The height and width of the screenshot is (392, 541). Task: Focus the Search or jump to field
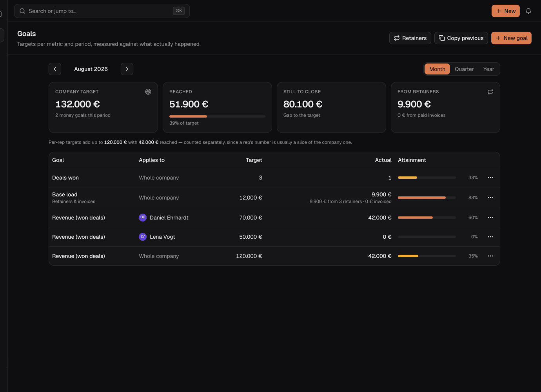pos(102,11)
